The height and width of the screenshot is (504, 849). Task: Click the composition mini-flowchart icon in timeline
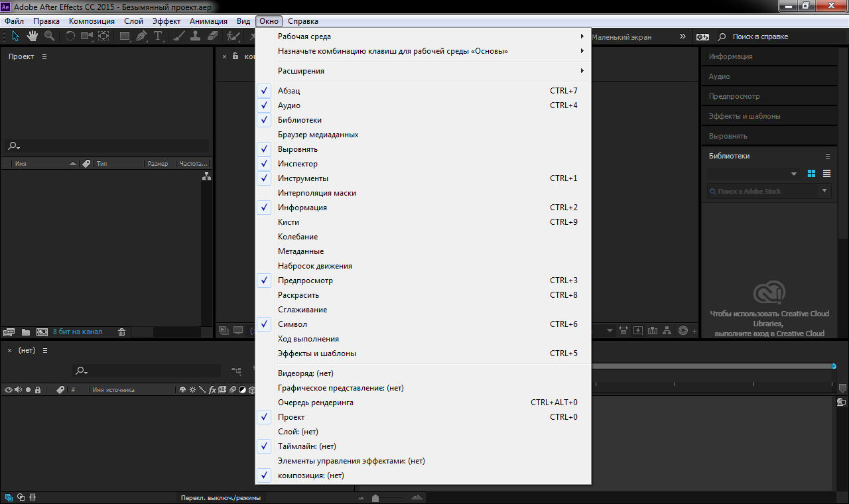pos(236,371)
